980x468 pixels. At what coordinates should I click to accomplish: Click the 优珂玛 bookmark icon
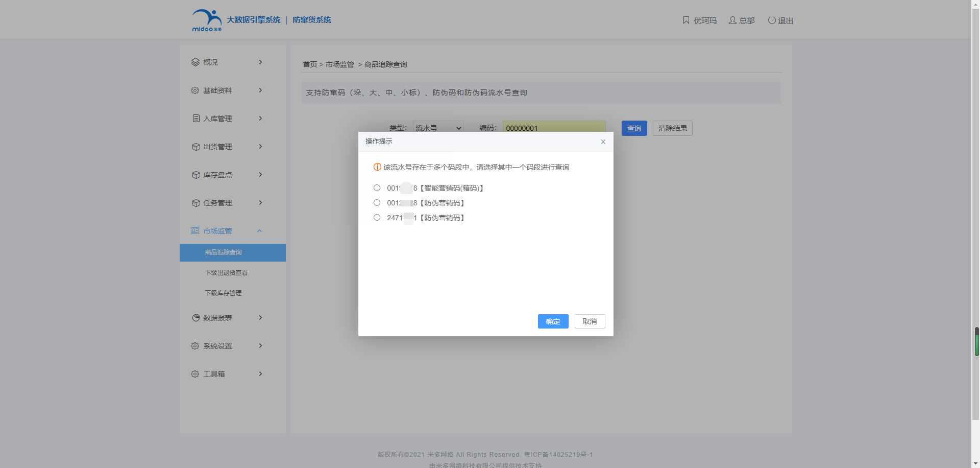686,20
